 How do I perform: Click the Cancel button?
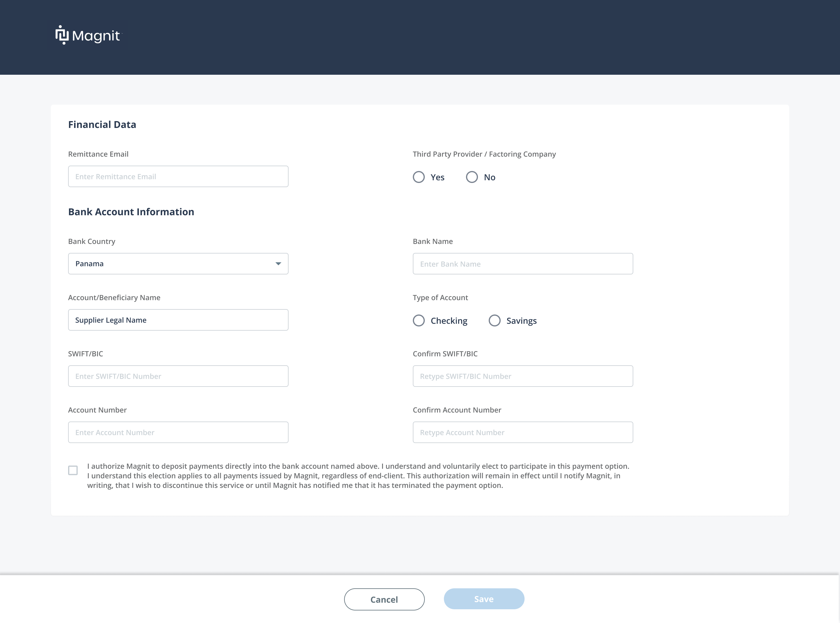pyautogui.click(x=384, y=599)
